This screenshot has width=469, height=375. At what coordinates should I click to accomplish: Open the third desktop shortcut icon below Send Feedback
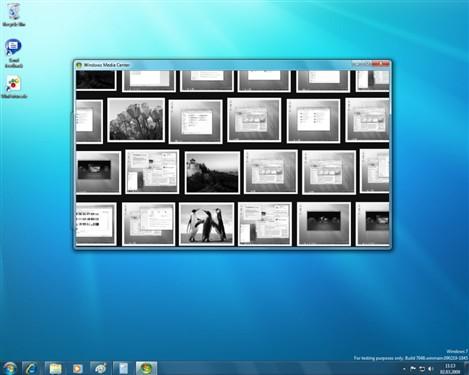[x=13, y=88]
